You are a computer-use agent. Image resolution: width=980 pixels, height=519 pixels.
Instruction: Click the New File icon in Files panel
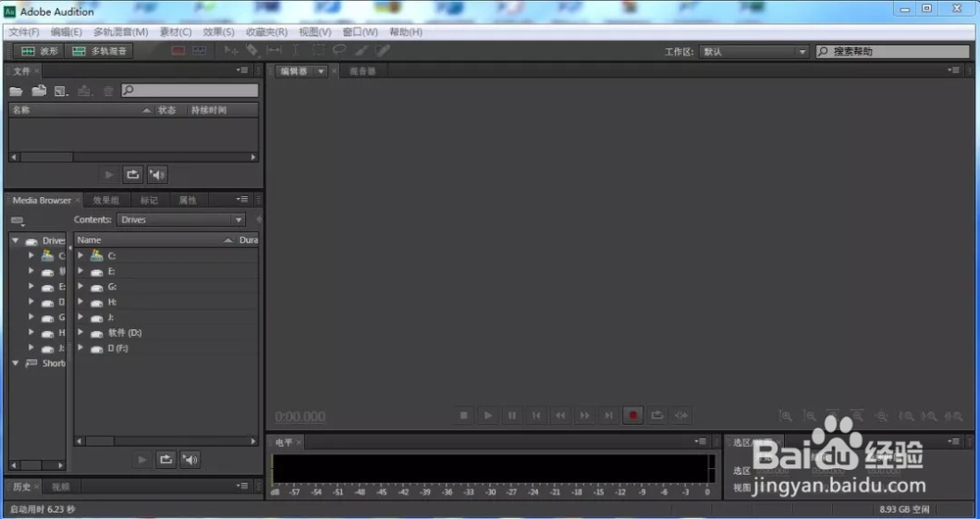61,91
